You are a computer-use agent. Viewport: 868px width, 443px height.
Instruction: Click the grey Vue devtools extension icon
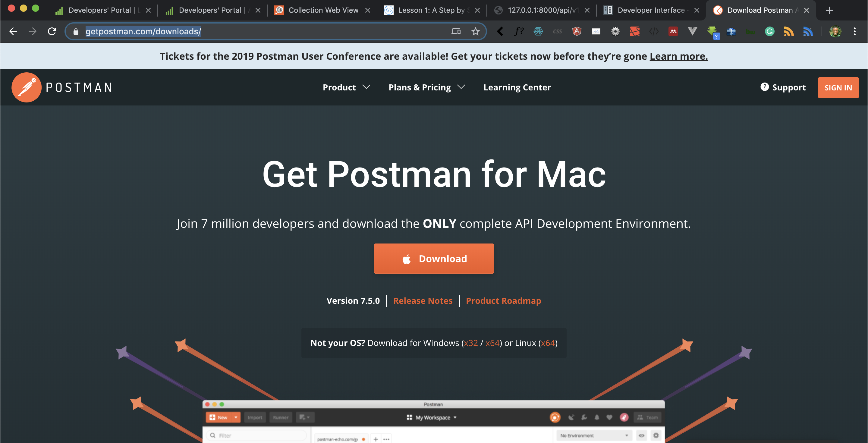click(692, 31)
